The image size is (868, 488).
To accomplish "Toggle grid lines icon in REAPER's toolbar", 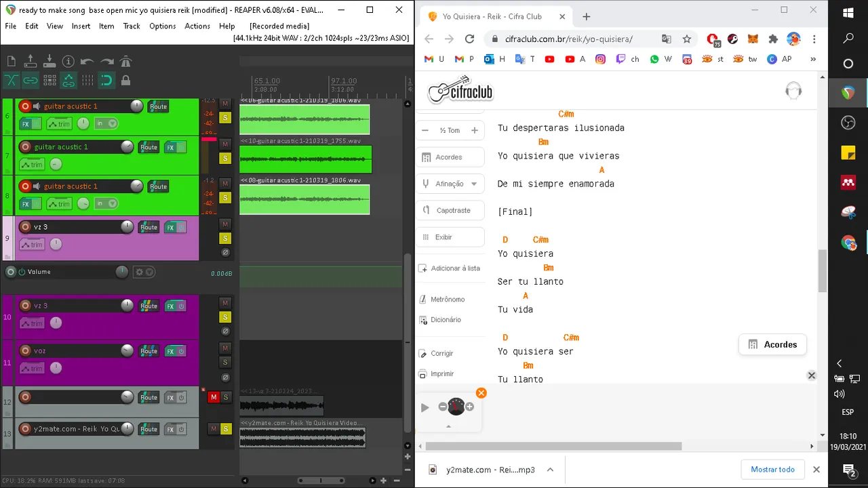I will (x=87, y=81).
